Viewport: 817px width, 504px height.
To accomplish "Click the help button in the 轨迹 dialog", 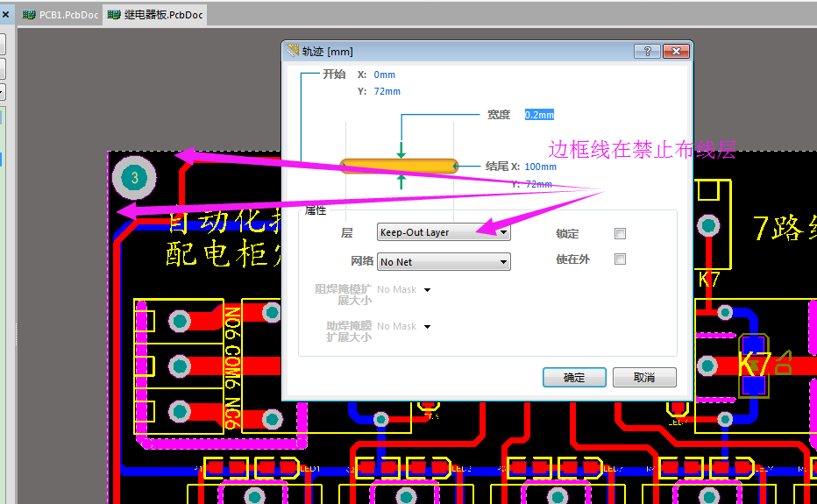I will coord(647,51).
